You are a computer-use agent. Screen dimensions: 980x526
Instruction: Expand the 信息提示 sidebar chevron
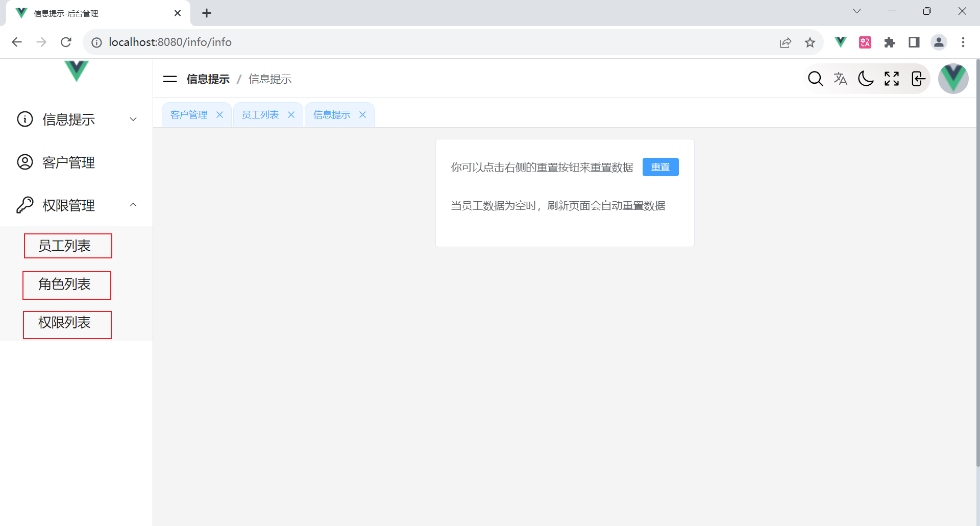coord(133,119)
